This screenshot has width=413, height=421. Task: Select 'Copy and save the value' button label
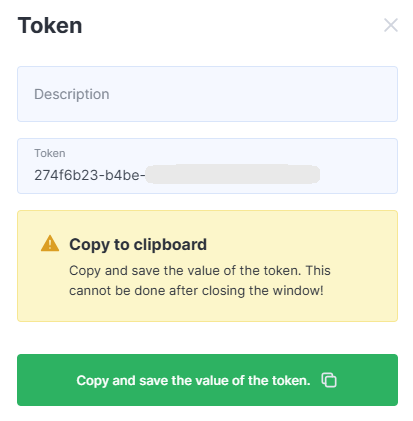click(x=193, y=380)
